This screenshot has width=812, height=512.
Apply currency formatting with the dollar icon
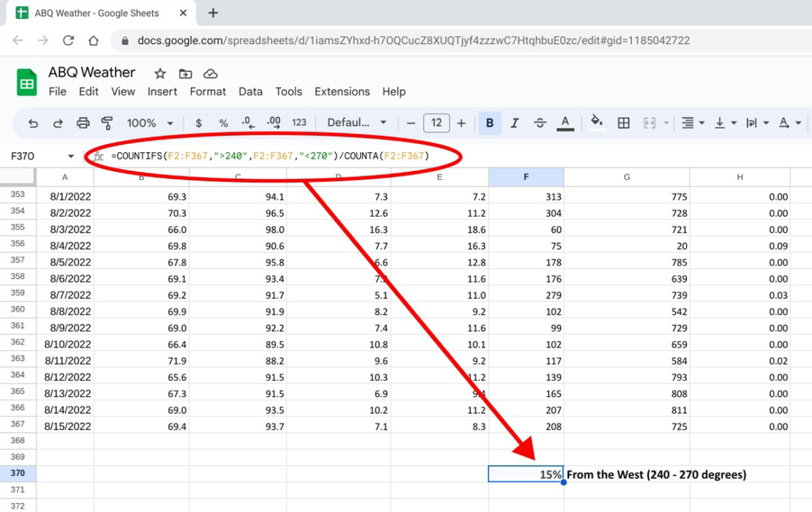(x=198, y=122)
